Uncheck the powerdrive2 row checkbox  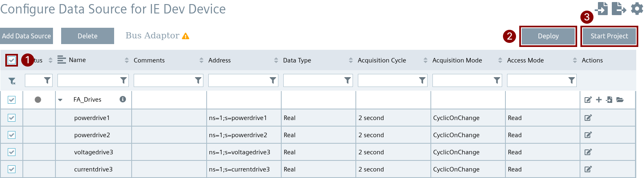click(11, 135)
